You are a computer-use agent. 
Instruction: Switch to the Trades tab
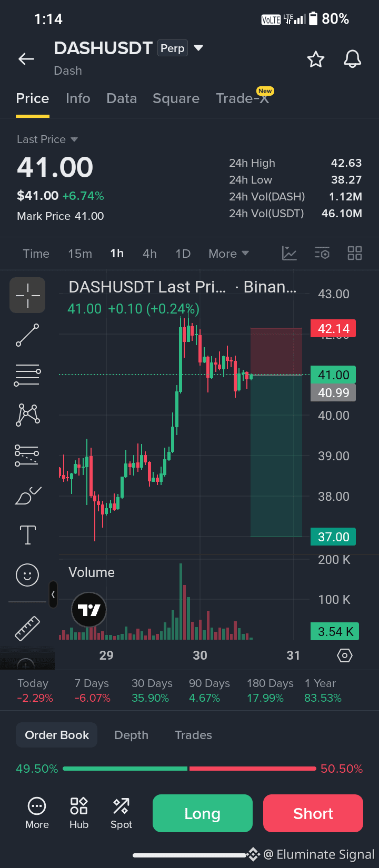(x=193, y=735)
